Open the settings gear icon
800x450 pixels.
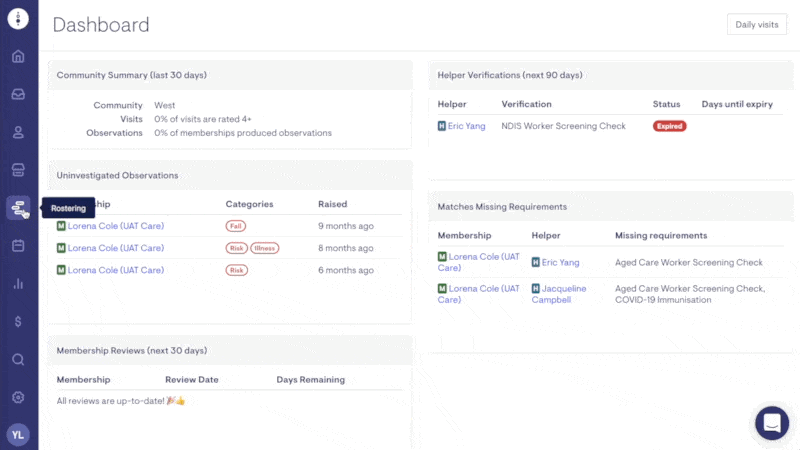pyautogui.click(x=18, y=397)
